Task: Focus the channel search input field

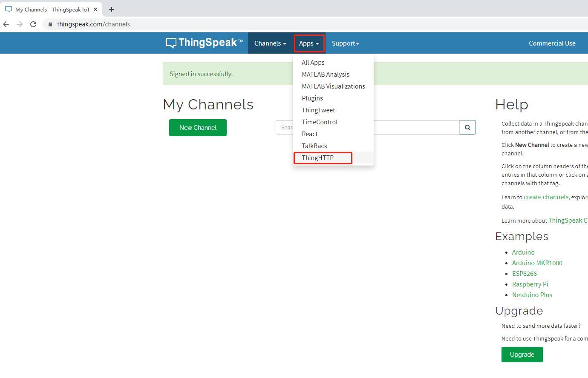Action: 367,127
